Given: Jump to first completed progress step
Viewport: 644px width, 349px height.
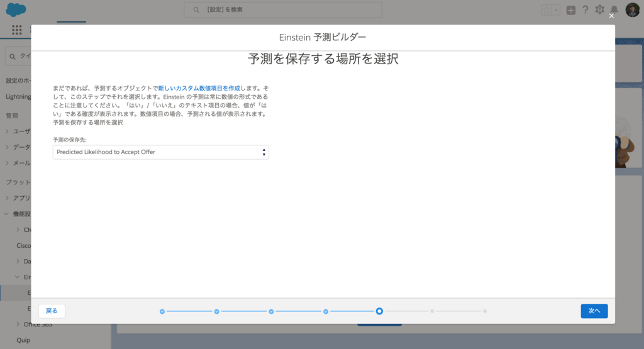Looking at the screenshot, I should click(162, 312).
